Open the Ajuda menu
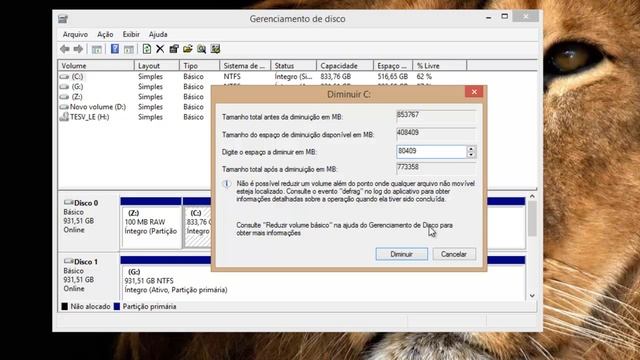The image size is (640, 360). tap(158, 35)
